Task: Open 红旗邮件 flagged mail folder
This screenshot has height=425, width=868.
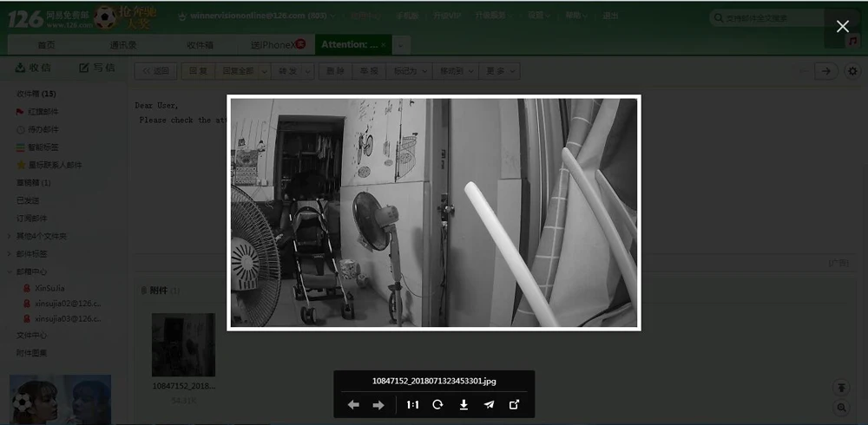Action: point(43,111)
